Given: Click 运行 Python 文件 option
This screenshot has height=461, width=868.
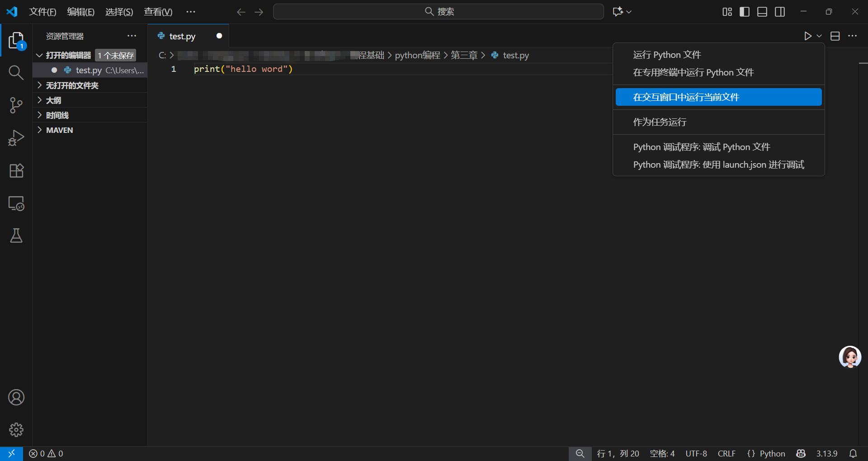Looking at the screenshot, I should (667, 55).
